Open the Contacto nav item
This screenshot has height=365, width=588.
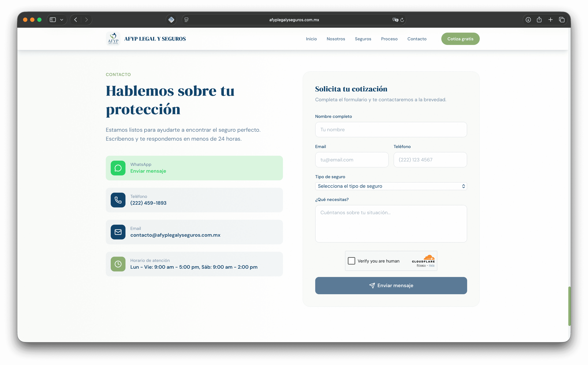click(x=417, y=39)
